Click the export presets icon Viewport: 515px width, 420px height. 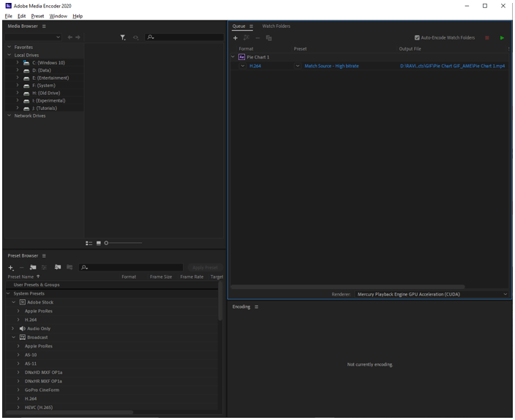point(69,267)
